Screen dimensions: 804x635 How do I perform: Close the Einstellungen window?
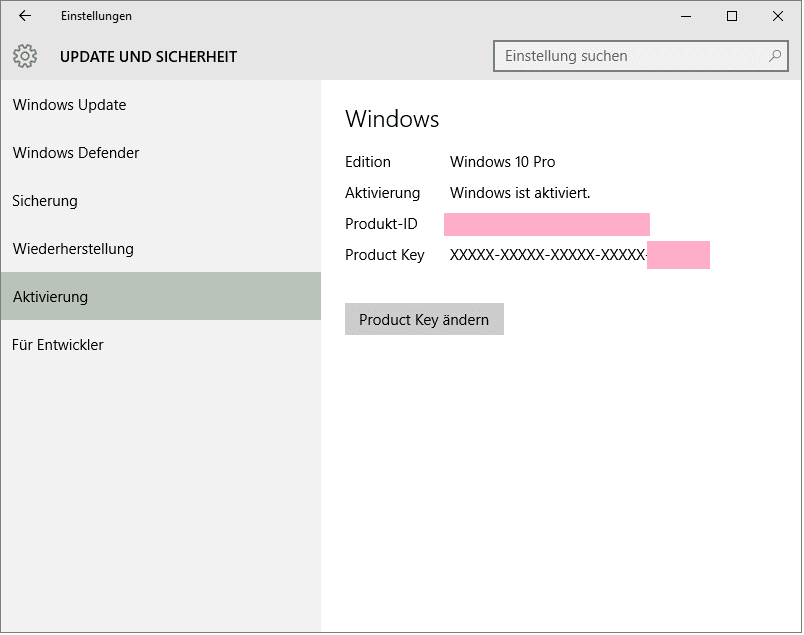pyautogui.click(x=777, y=16)
